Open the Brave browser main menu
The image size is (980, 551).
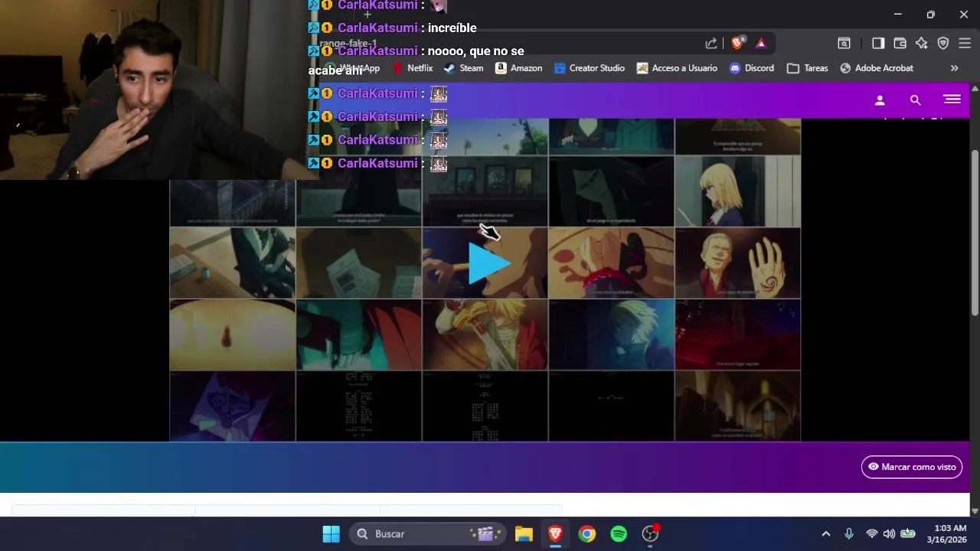click(965, 44)
